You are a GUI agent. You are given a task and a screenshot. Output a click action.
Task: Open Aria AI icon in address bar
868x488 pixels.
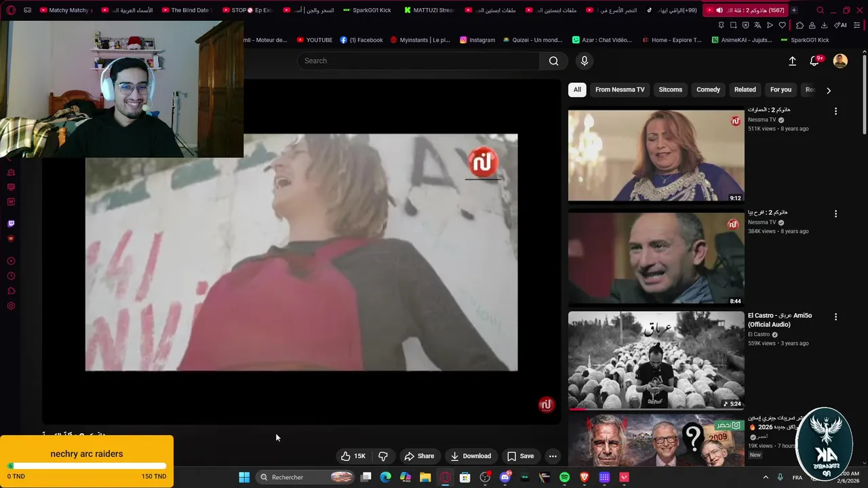(x=841, y=25)
